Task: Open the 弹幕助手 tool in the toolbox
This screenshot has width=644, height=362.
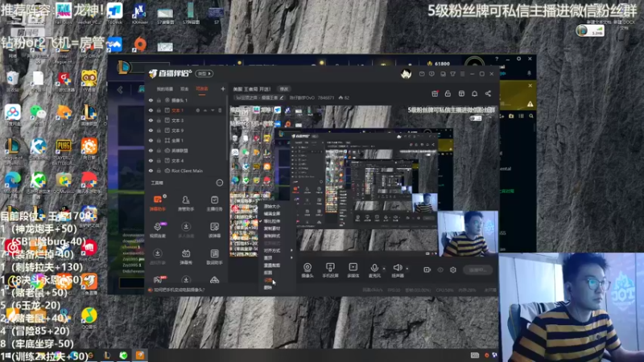Action: 157,203
